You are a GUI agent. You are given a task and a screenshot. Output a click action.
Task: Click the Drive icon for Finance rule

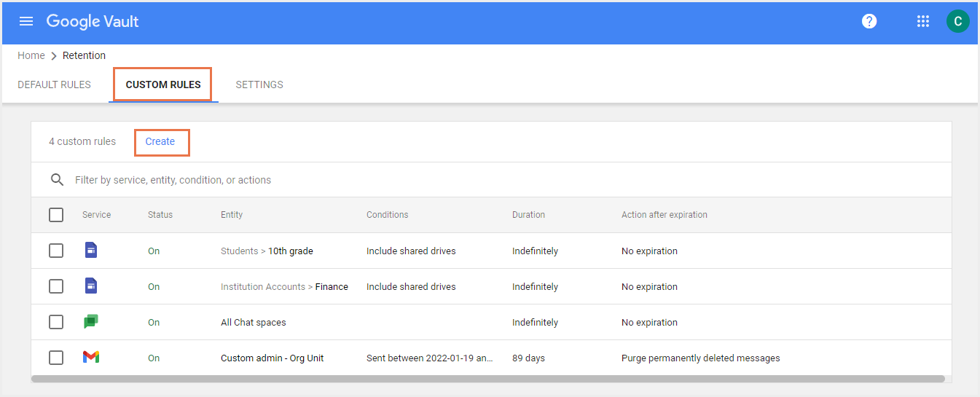[x=90, y=286]
